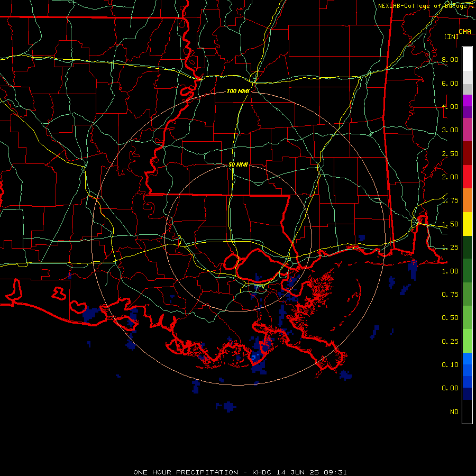Screen dimensions: 476x476
Task: Click the [IN] units label
Action: [452, 36]
